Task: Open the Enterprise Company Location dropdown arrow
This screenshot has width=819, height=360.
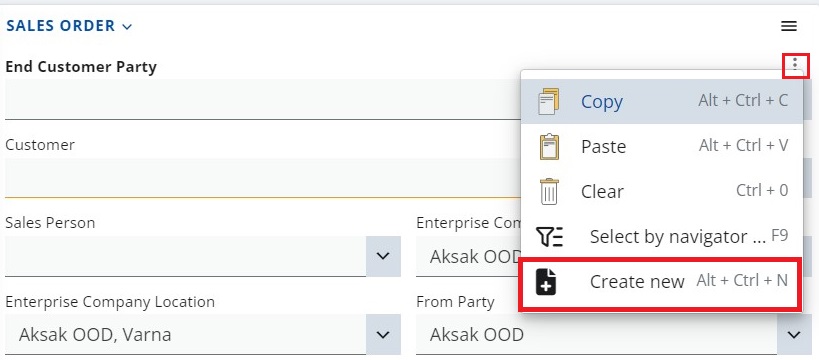Action: 383,334
